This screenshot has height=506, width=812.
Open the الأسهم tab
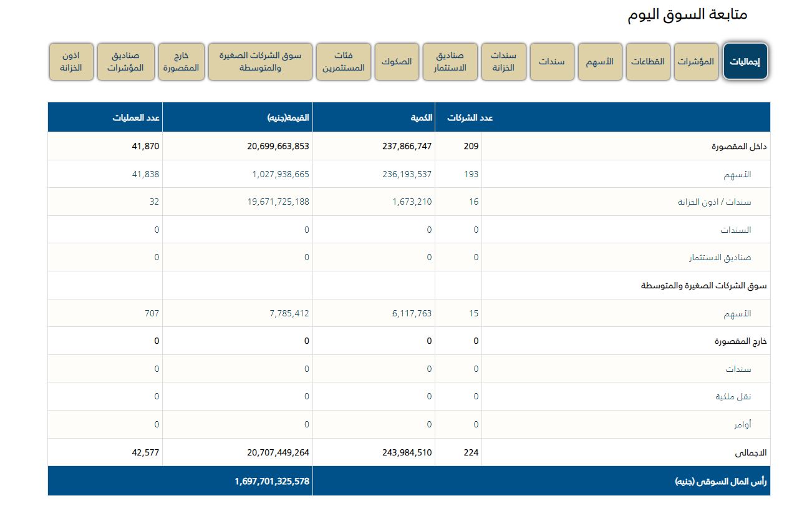[x=600, y=62]
